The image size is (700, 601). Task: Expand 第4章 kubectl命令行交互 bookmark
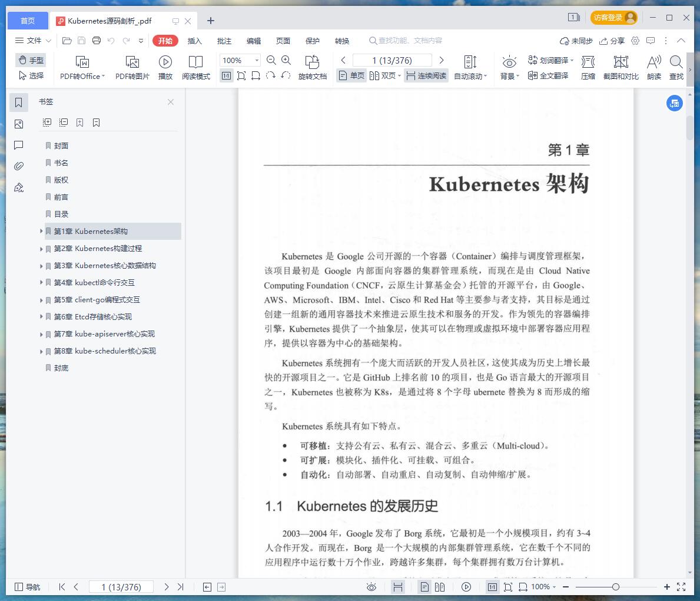(x=41, y=282)
